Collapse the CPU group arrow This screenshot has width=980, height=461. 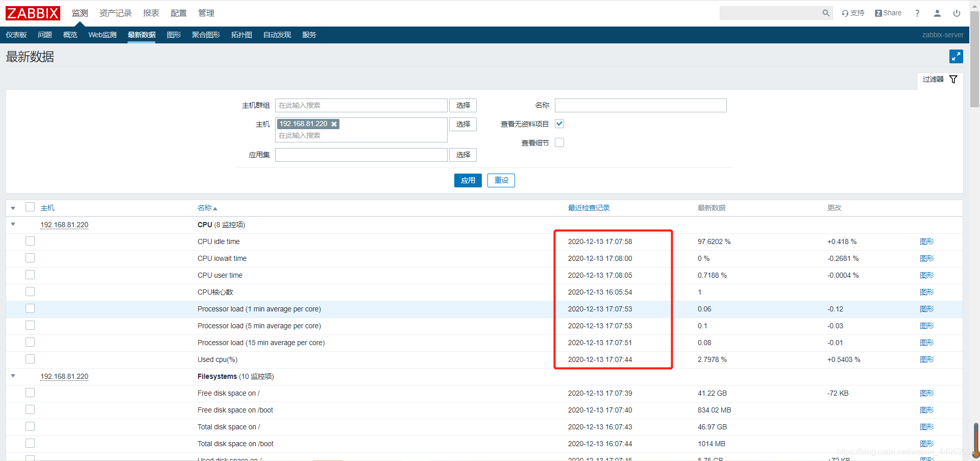pos(13,224)
